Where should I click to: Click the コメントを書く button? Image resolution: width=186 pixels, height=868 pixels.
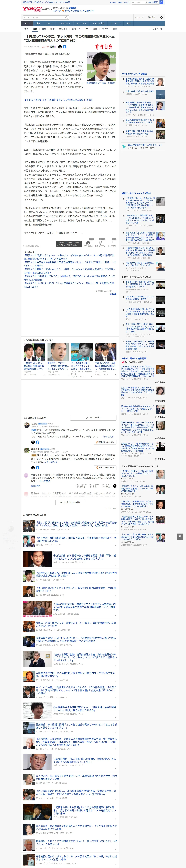(x=93, y=418)
